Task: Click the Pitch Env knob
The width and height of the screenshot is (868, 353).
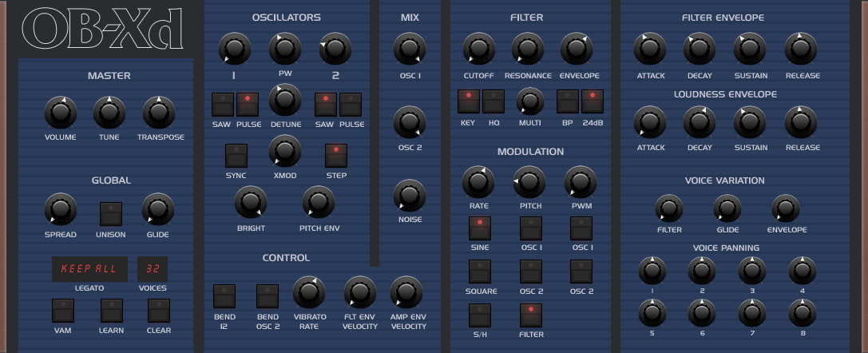Action: pyautogui.click(x=319, y=202)
